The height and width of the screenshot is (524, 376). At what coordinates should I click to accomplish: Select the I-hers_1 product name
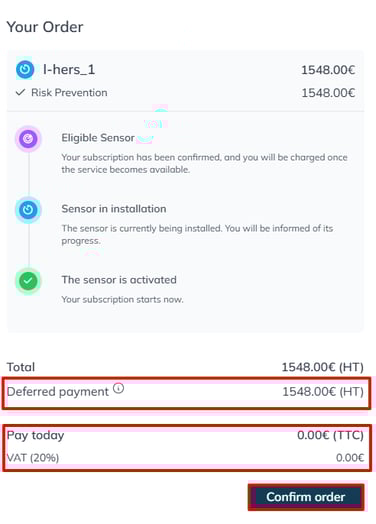(x=69, y=70)
